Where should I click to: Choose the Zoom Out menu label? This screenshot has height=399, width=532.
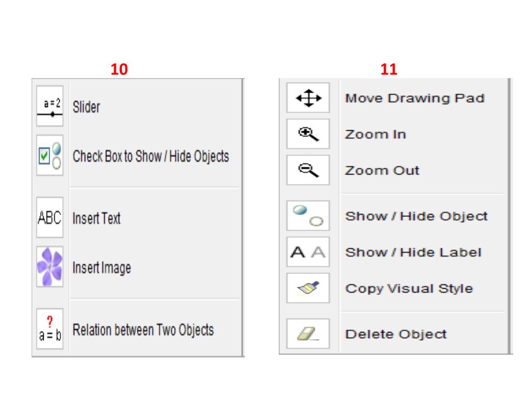[382, 170]
